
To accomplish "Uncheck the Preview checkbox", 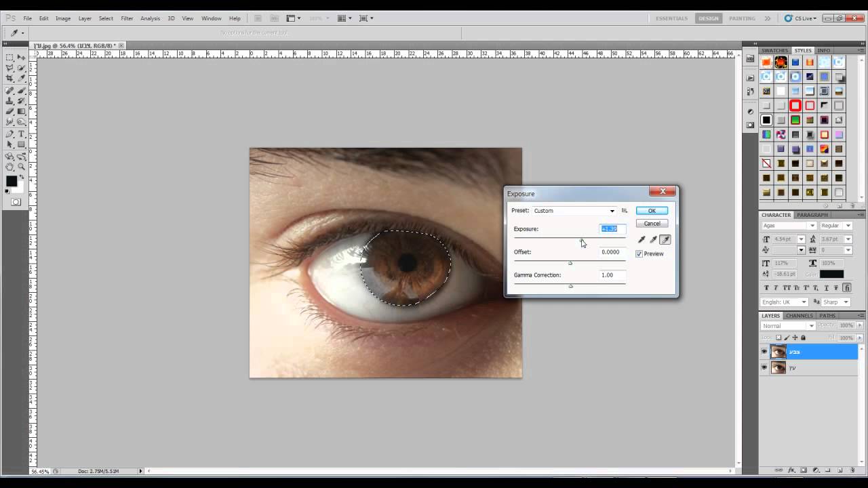I will coord(639,253).
